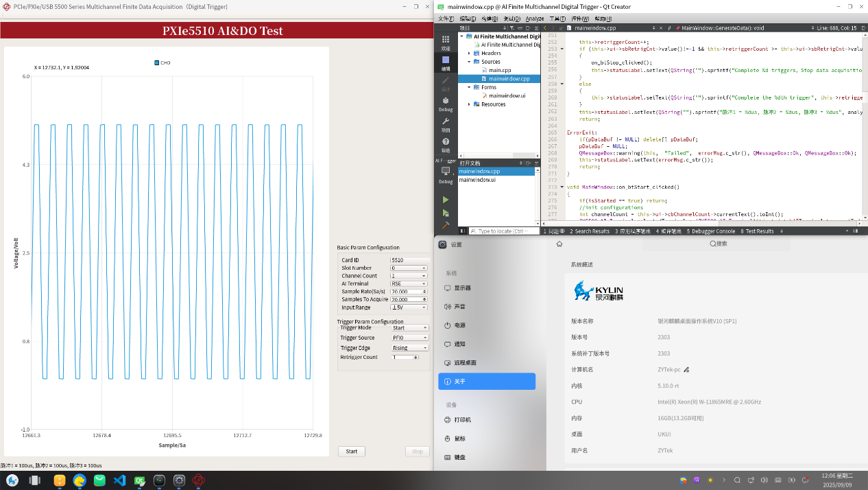Open the Trigger Source dropdown
The image size is (868, 490).
point(409,338)
